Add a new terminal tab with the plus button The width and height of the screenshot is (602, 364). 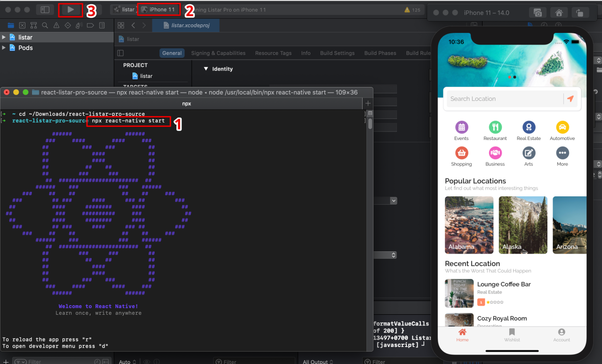[368, 103]
